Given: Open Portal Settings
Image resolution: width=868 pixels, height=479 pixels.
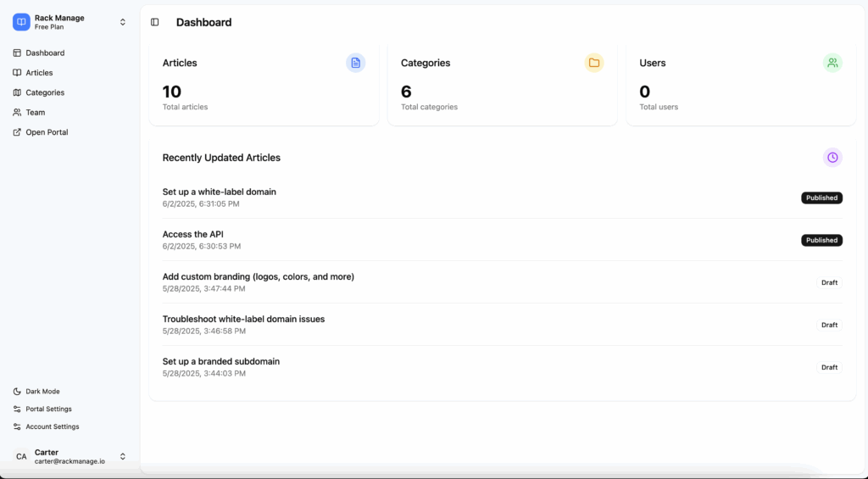Looking at the screenshot, I should tap(48, 409).
